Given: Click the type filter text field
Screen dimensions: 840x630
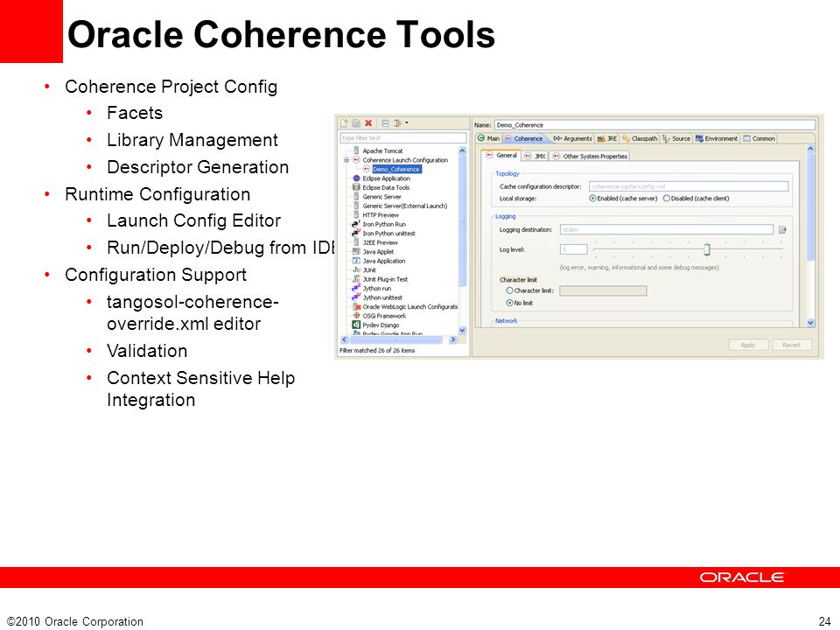Looking at the screenshot, I should 402,138.
